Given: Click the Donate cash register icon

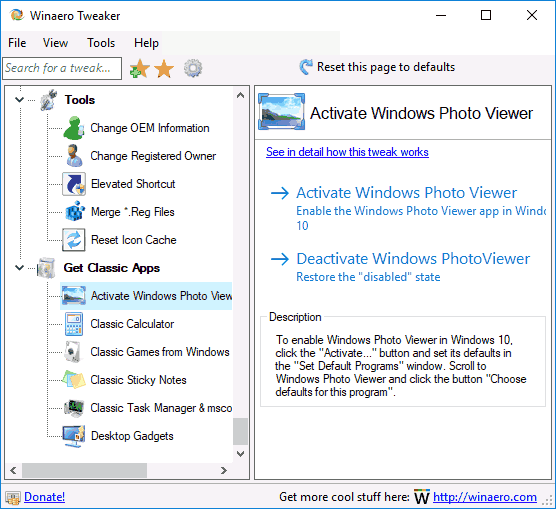Looking at the screenshot, I should [x=13, y=498].
